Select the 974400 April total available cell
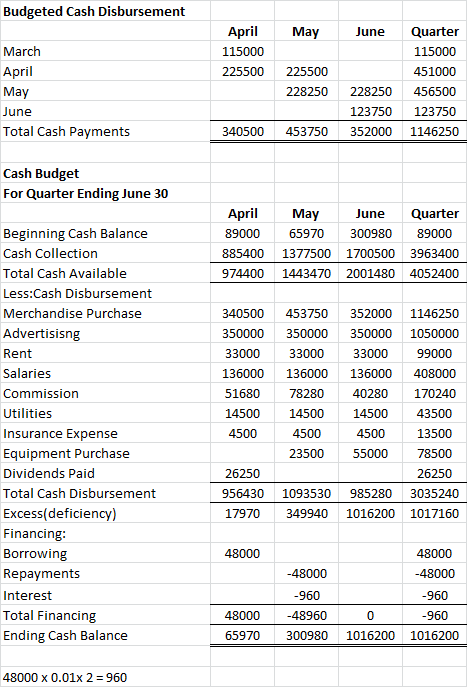 pyautogui.click(x=242, y=273)
